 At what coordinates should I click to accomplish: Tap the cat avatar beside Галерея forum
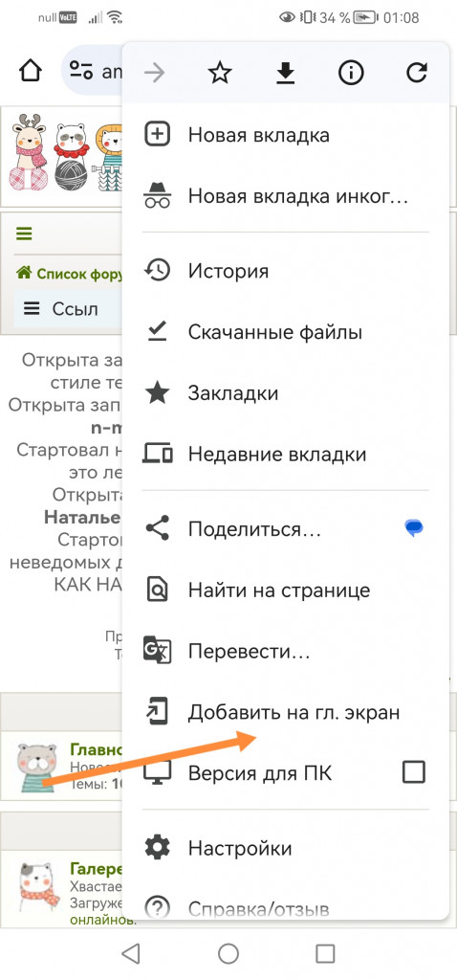pos(38,888)
